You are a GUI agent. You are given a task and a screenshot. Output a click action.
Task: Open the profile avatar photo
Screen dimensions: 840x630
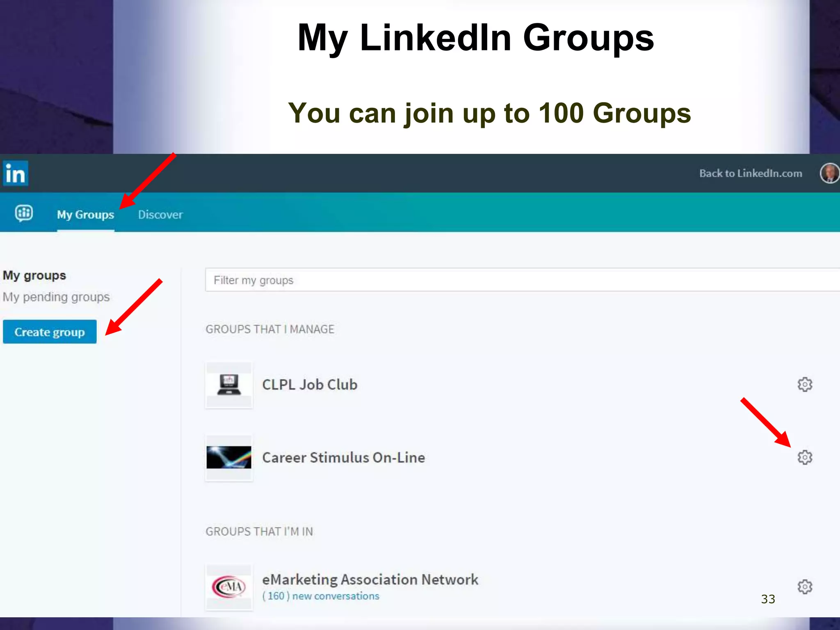click(x=829, y=173)
